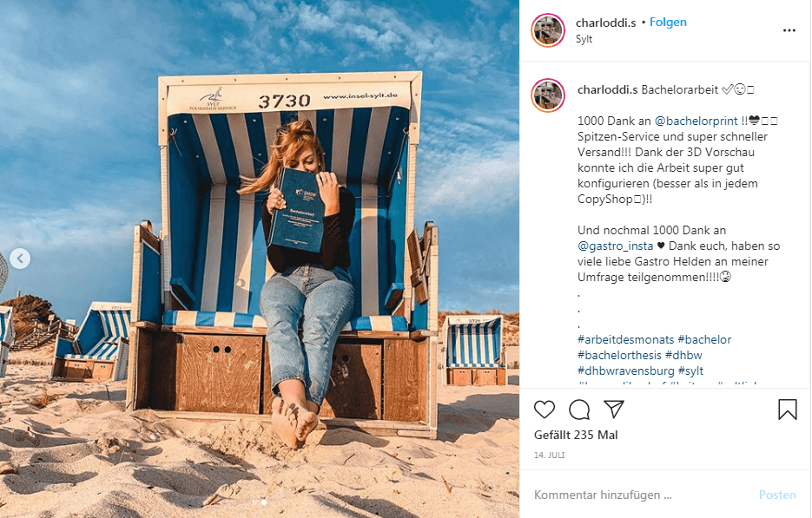
Task: Open charloddi.s profile picture in header
Action: (x=548, y=30)
